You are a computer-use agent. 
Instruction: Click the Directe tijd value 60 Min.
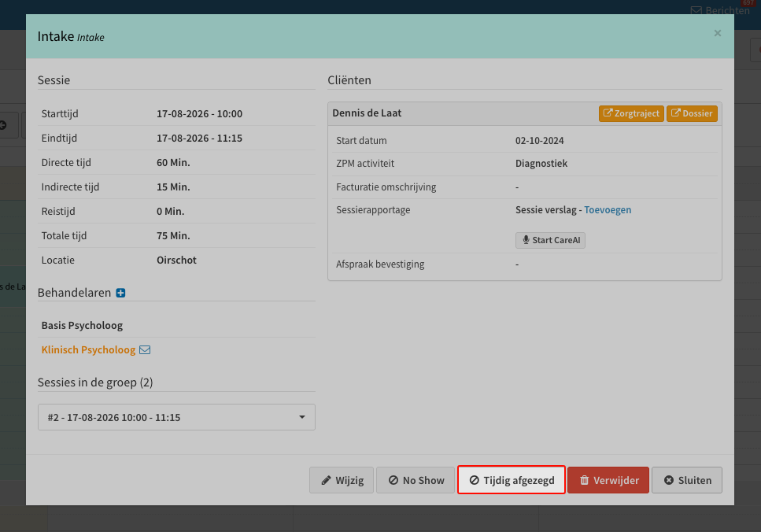[173, 162]
